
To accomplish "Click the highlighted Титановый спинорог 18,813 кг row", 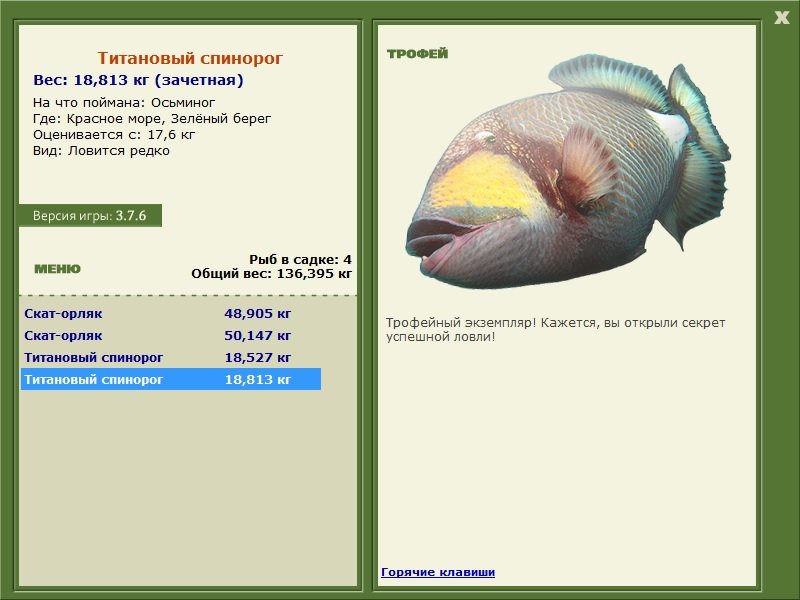I will pyautogui.click(x=171, y=379).
